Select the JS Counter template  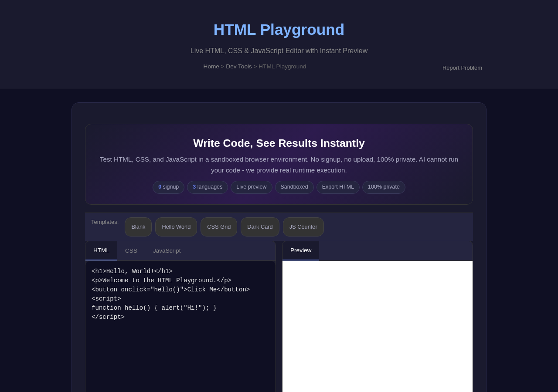click(x=303, y=227)
